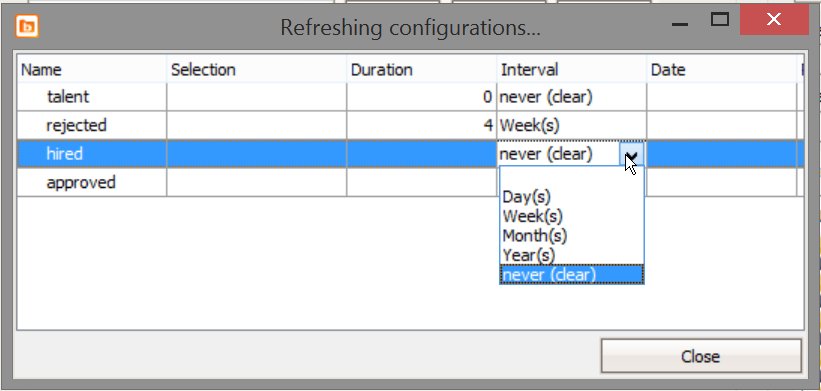The width and height of the screenshot is (821, 391).
Task: Open the Interval dropdown arrow in hired row
Action: coord(632,154)
